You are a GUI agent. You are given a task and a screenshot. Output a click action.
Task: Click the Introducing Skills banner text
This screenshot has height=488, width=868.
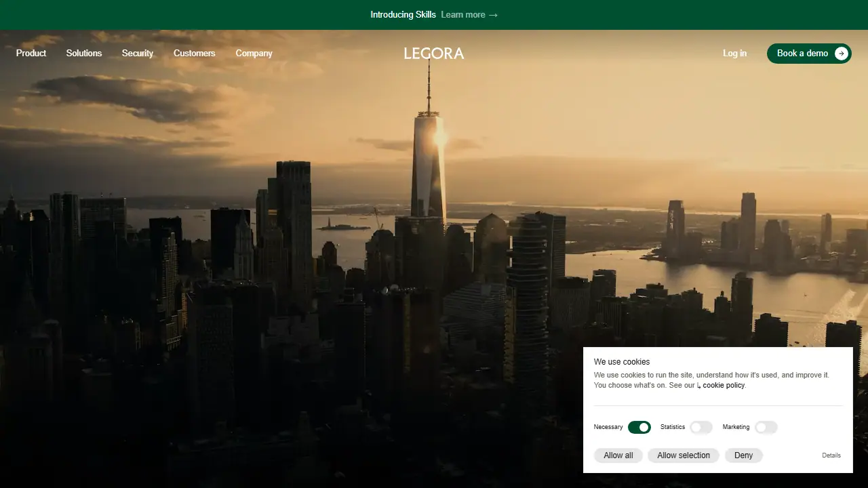pyautogui.click(x=403, y=15)
